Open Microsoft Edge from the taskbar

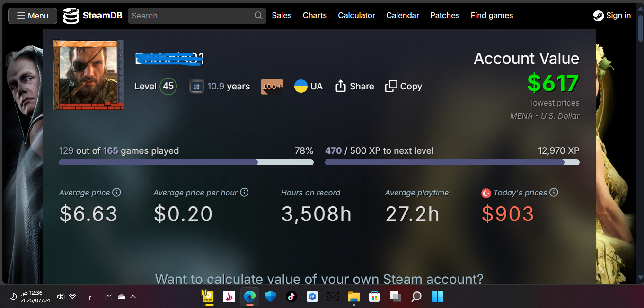pyautogui.click(x=249, y=297)
